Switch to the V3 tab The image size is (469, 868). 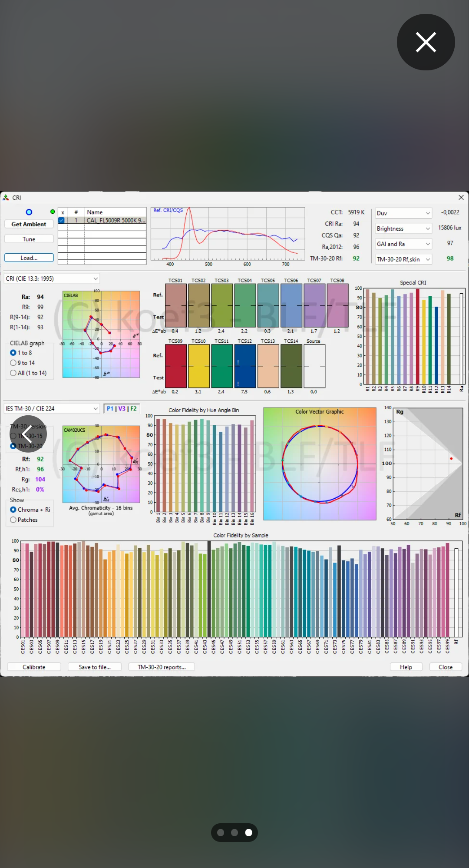click(x=122, y=408)
